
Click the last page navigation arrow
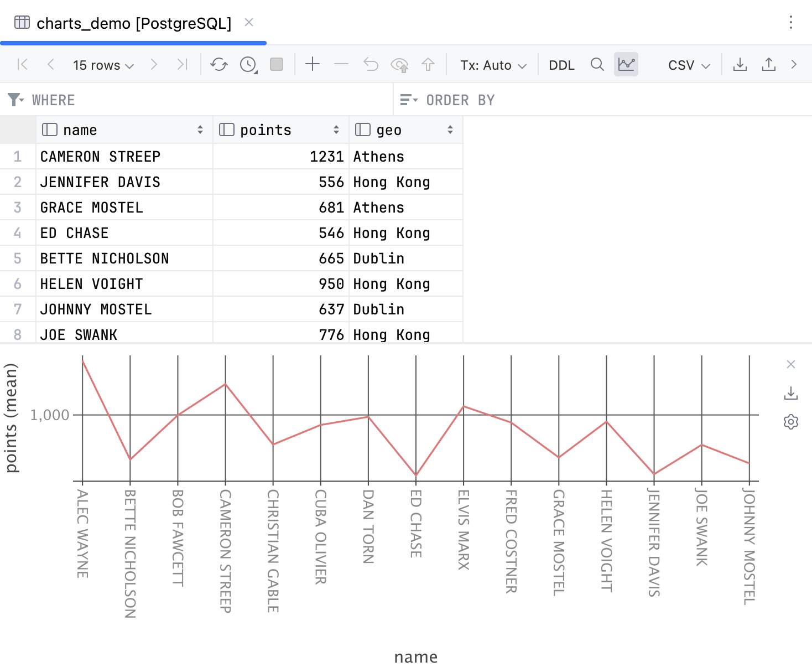pyautogui.click(x=183, y=64)
